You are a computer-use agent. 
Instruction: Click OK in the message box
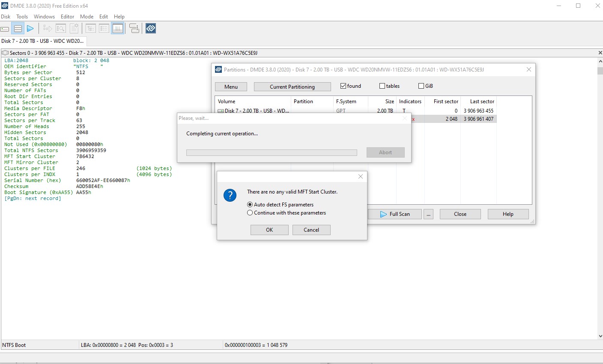269,230
